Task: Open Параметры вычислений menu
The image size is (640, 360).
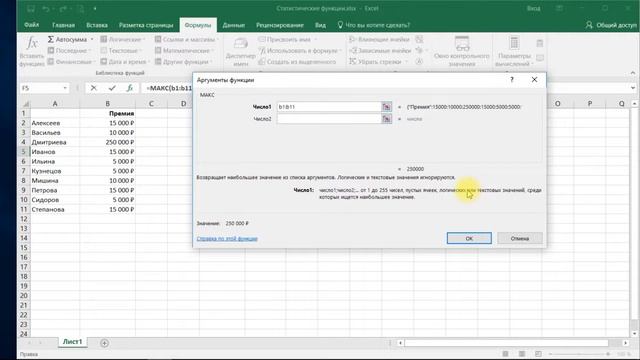Action: pos(514,51)
